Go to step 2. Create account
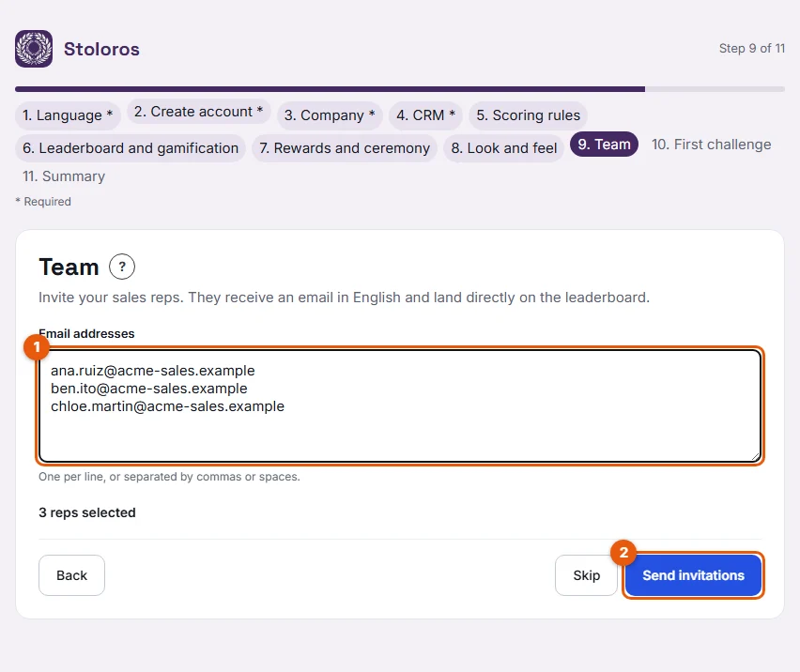Image resolution: width=800 pixels, height=672 pixels. [198, 111]
